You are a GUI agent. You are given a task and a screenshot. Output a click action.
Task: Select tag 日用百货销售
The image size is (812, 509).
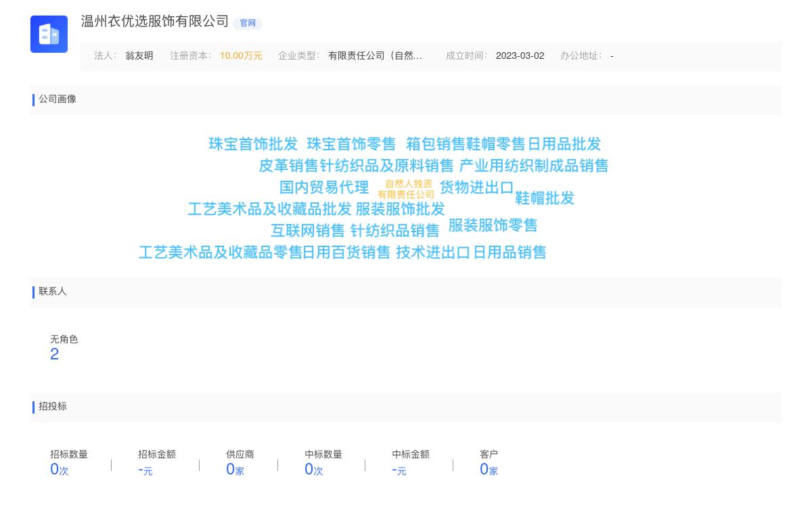click(x=346, y=252)
